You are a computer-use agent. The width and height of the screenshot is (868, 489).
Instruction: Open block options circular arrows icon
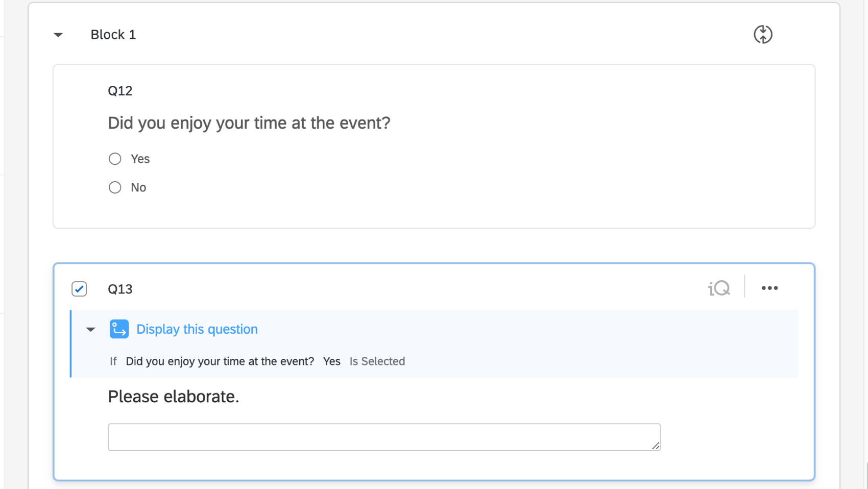coord(763,35)
